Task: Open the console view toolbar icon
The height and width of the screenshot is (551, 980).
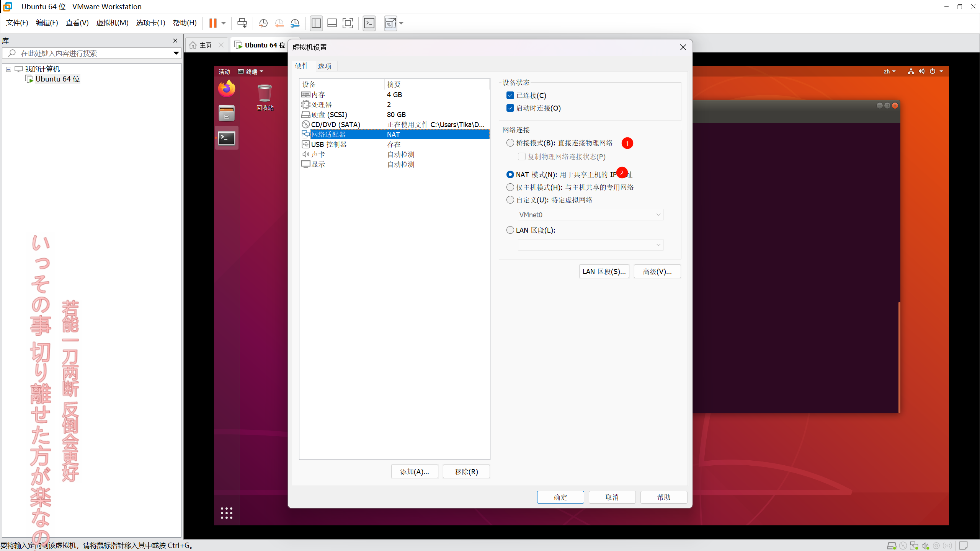Action: (x=369, y=23)
